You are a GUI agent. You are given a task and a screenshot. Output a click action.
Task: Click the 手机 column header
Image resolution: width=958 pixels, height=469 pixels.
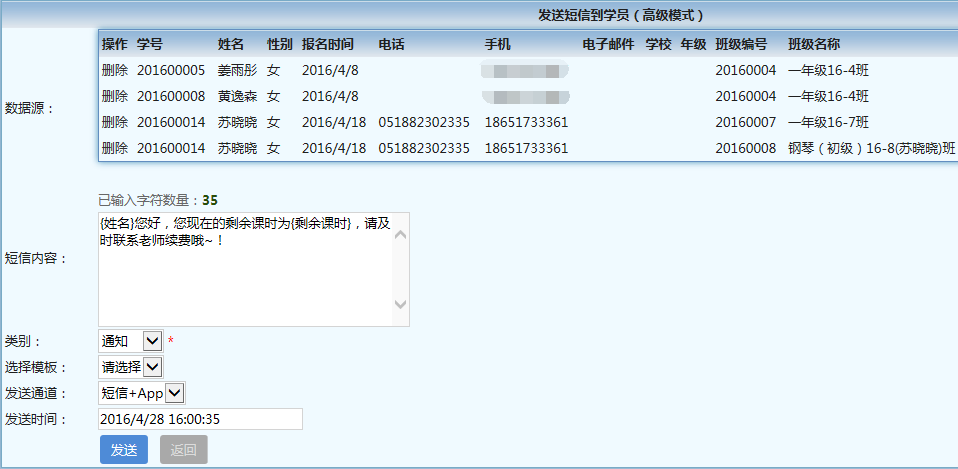pos(498,44)
